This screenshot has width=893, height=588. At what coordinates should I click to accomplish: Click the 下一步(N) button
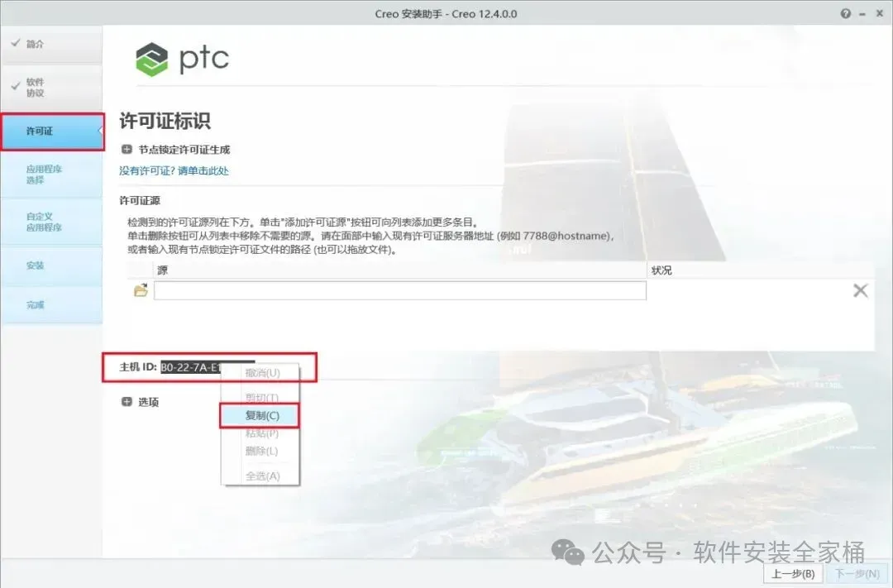pos(857,574)
